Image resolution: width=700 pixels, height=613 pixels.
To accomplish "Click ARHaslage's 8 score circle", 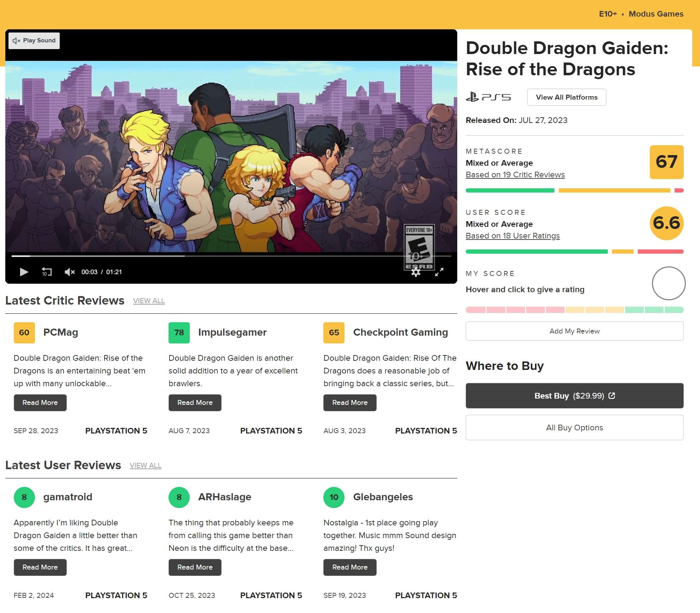I will (x=179, y=497).
